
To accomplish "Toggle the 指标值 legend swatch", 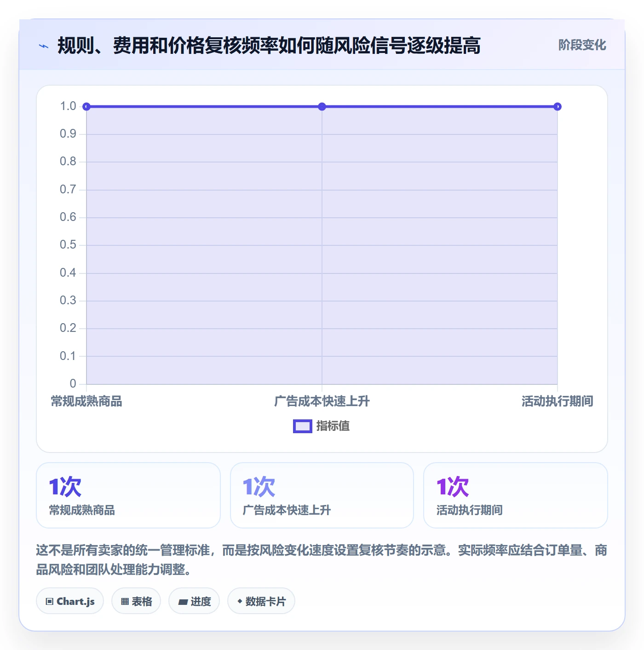I will pyautogui.click(x=303, y=426).
